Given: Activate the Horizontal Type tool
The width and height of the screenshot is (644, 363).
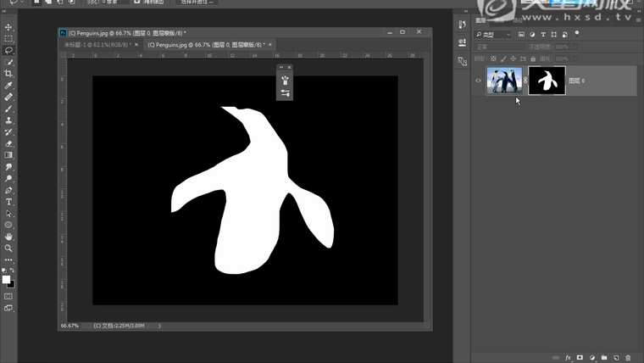Looking at the screenshot, I should coord(8,202).
